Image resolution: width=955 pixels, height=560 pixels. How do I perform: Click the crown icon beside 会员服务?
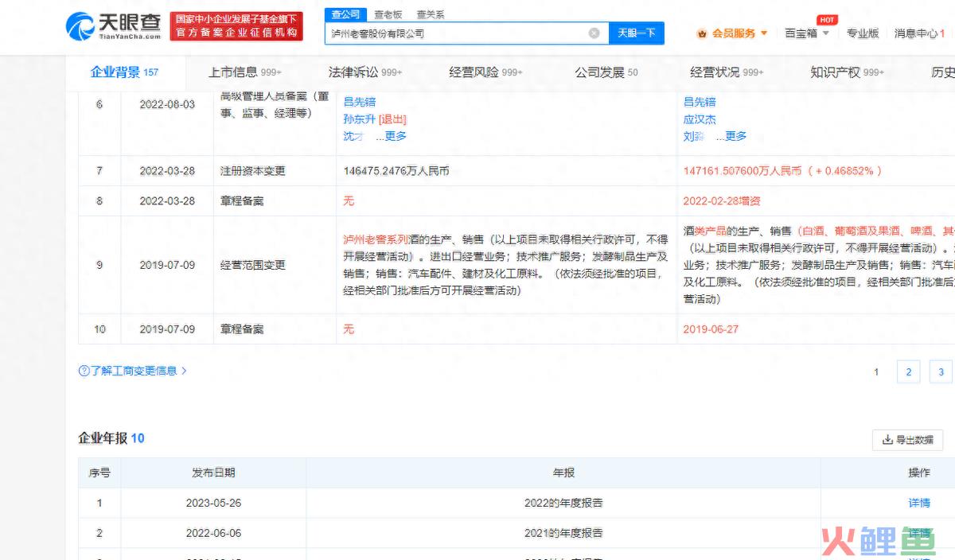pyautogui.click(x=702, y=33)
